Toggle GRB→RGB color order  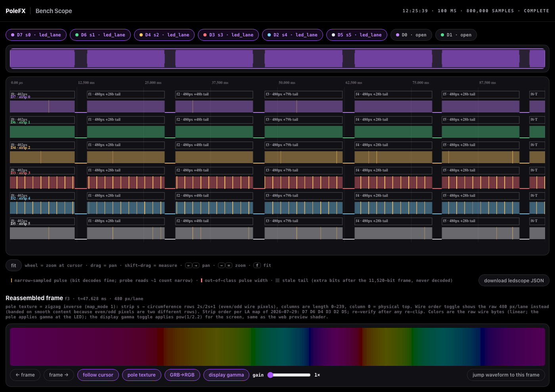(182, 375)
